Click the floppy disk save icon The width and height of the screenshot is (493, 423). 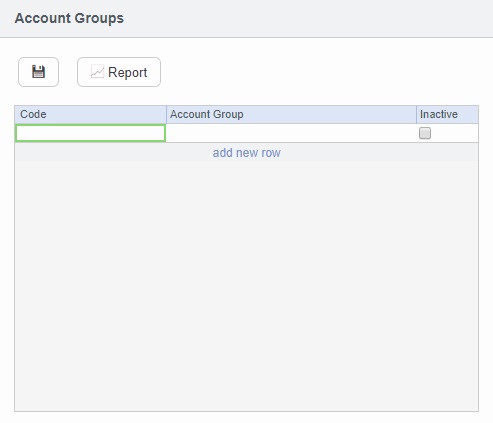pyautogui.click(x=38, y=72)
